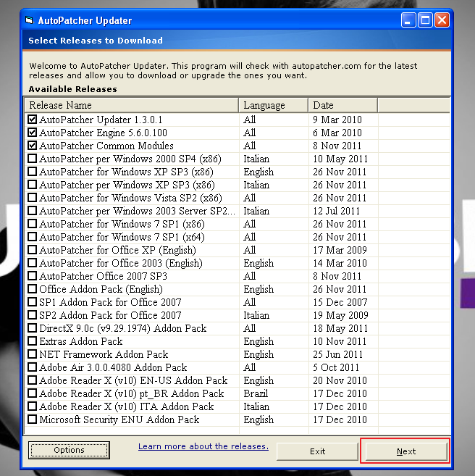Open Learn more about the releases link

(203, 446)
